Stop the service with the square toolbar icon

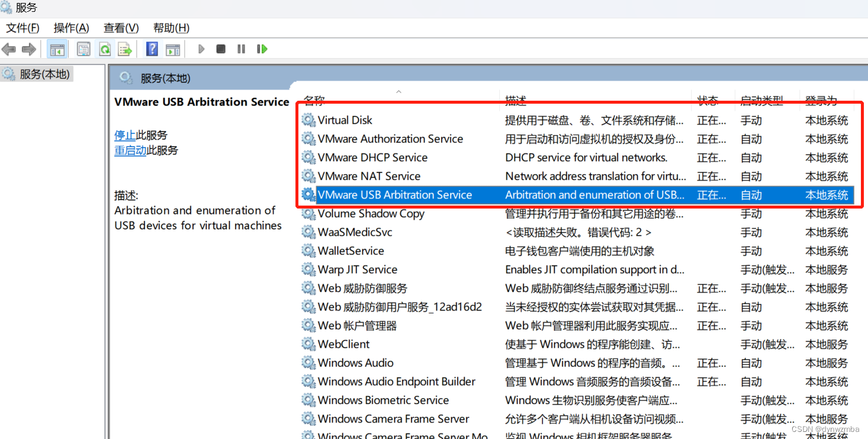click(221, 49)
